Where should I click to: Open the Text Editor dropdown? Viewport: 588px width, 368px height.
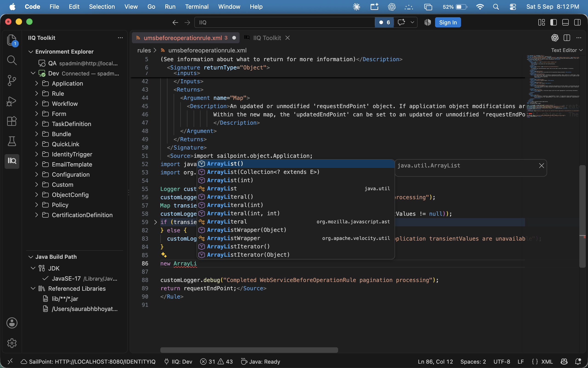pyautogui.click(x=567, y=50)
